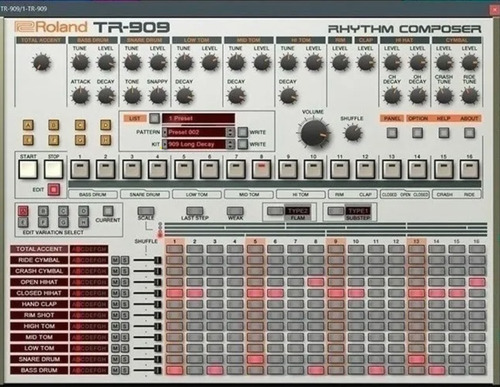The width and height of the screenshot is (500, 387).
Task: Select pattern bank A button
Action: 28,125
